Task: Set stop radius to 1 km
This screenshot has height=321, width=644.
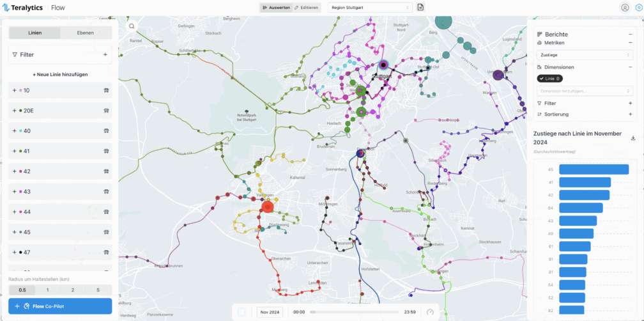Action: (48, 290)
